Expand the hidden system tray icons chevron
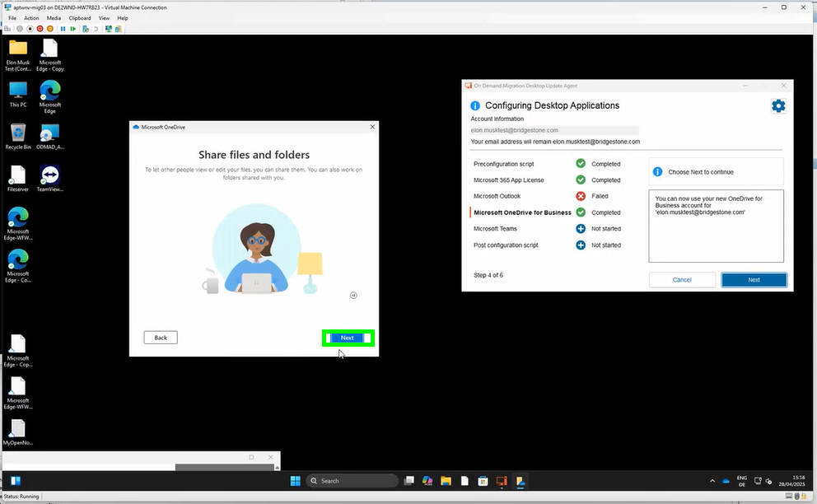 click(712, 481)
